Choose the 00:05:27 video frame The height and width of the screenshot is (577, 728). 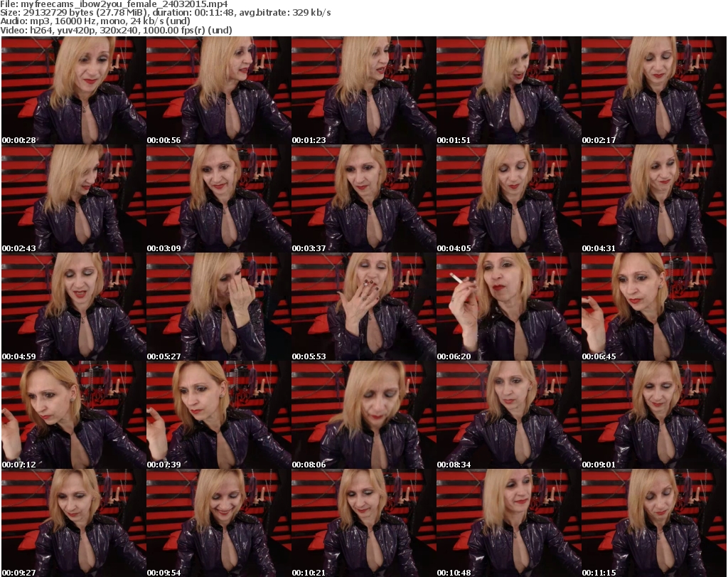219,307
